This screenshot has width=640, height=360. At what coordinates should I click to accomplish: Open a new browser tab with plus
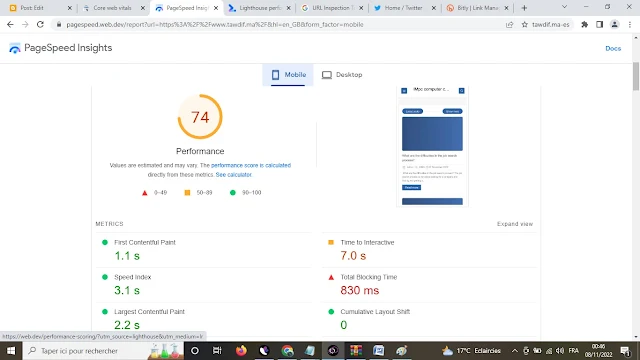(x=524, y=8)
